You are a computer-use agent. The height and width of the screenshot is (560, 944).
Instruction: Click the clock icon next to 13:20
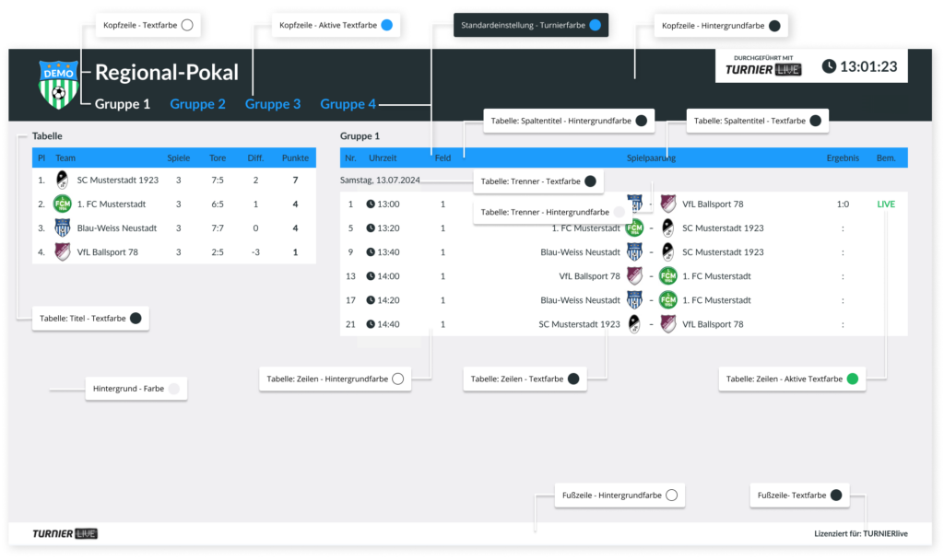tap(371, 228)
